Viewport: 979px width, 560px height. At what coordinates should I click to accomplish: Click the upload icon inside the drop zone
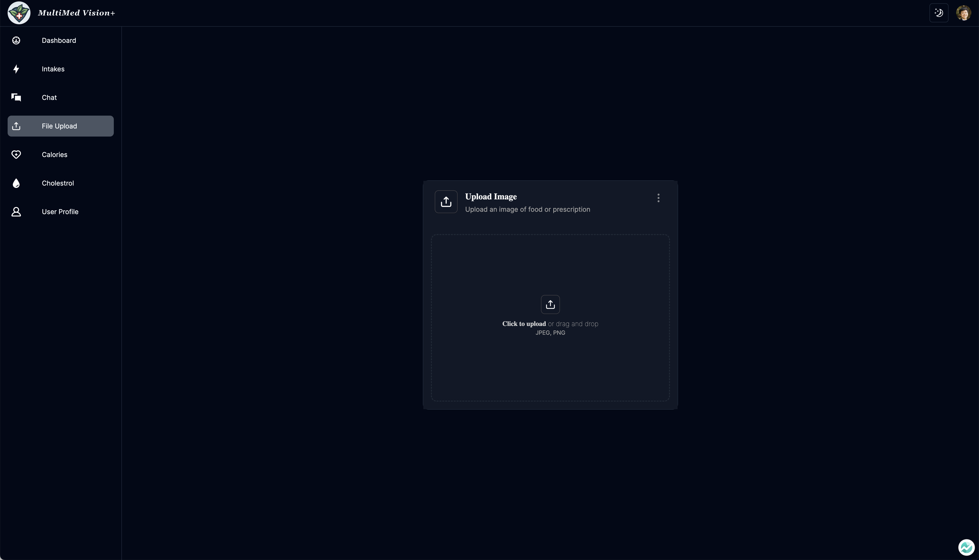(550, 304)
